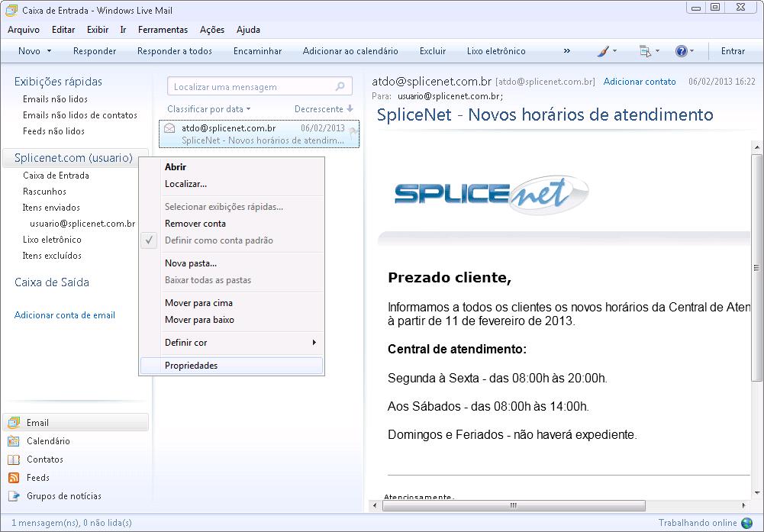764x532 pixels.
Task: Click the Grupos de notícias icon
Action: (x=14, y=496)
